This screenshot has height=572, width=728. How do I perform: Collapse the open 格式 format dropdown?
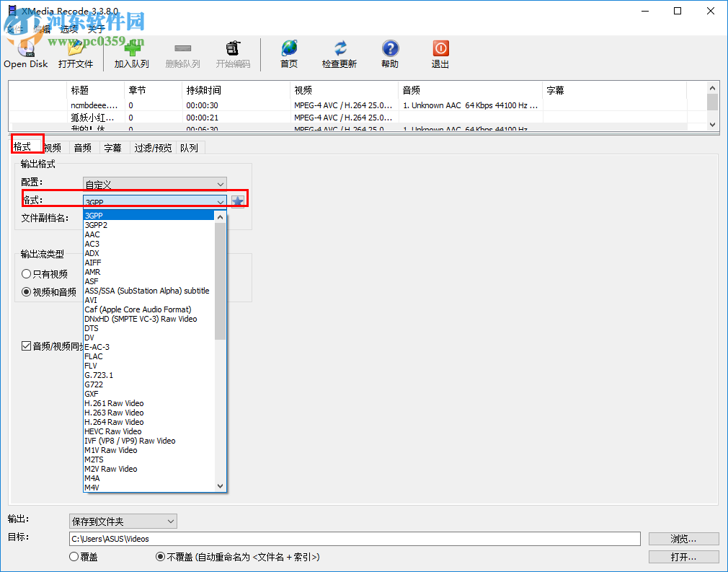click(221, 200)
